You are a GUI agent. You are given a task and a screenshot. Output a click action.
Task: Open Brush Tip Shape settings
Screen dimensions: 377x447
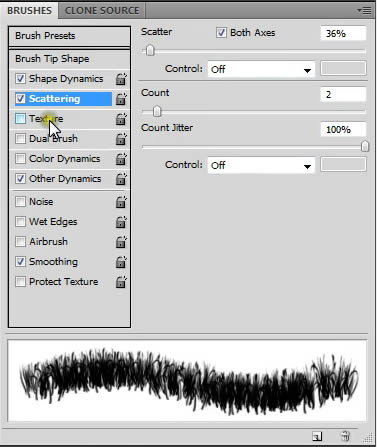[69, 59]
